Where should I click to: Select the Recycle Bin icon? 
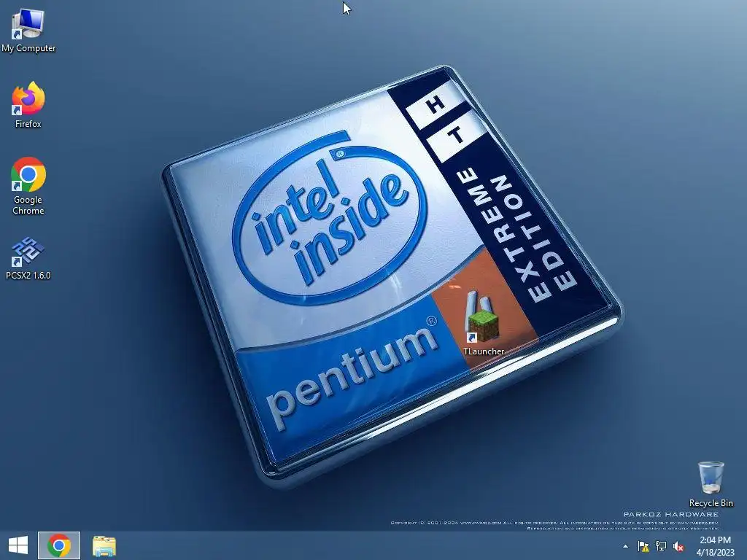[711, 484]
